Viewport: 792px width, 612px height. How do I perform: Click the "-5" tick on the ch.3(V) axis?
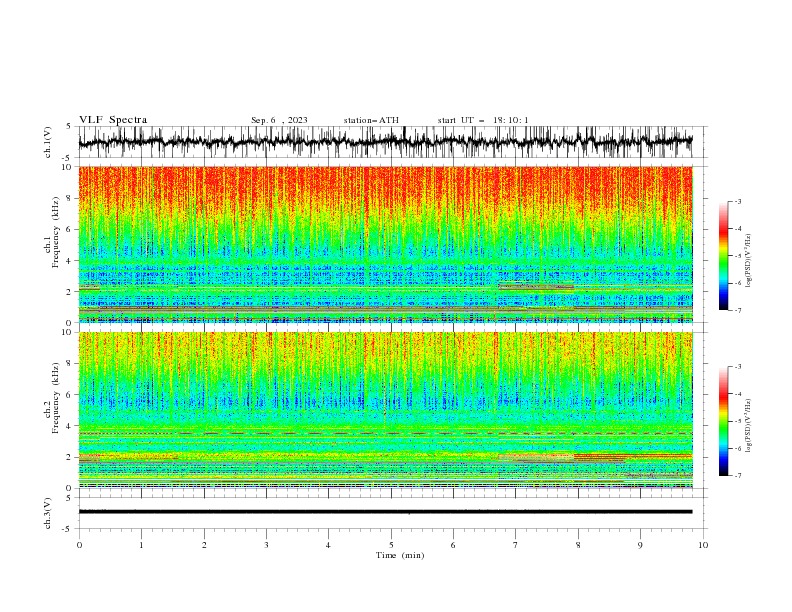click(x=67, y=529)
